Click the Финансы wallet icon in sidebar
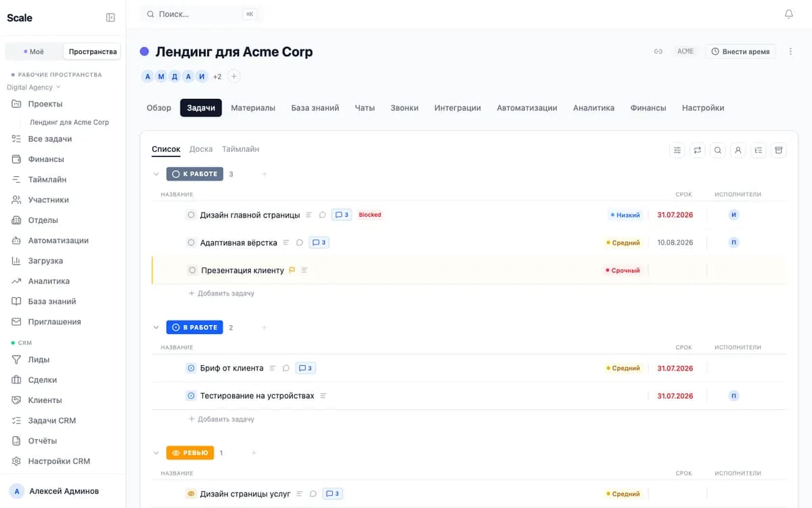The width and height of the screenshot is (812, 508). pos(16,159)
